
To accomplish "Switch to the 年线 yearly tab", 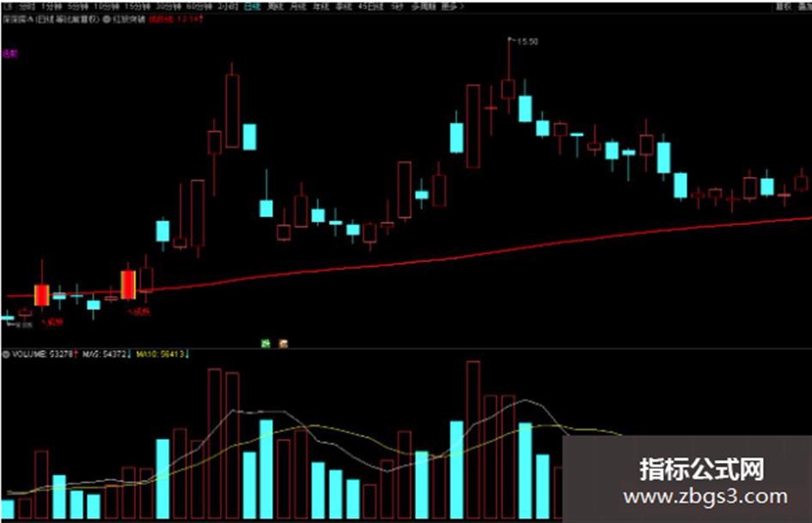I will click(x=321, y=7).
